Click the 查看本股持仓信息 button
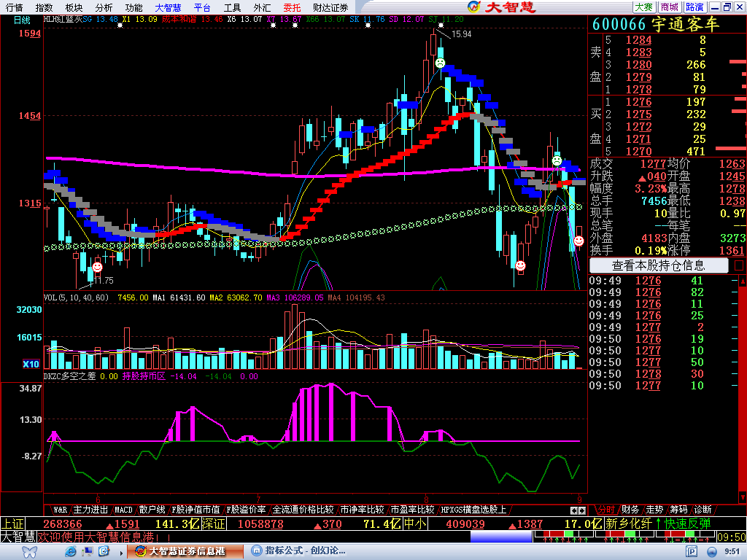Screen dimensions: 747x560 (x=659, y=265)
